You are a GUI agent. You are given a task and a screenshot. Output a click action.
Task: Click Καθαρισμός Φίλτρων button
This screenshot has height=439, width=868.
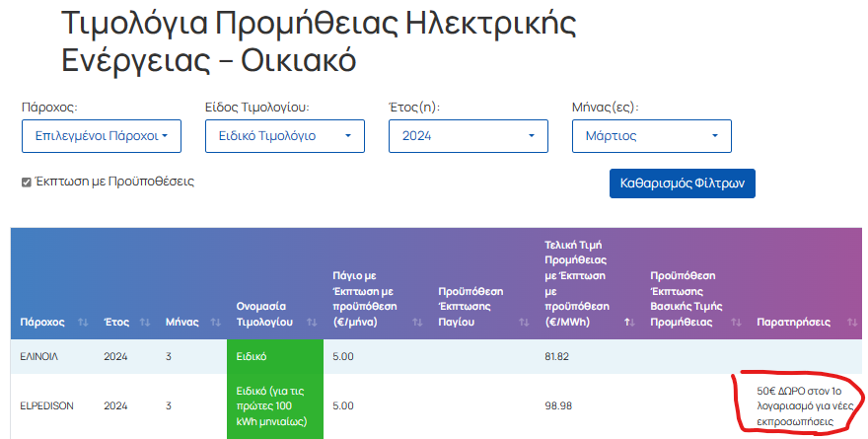coord(682,183)
